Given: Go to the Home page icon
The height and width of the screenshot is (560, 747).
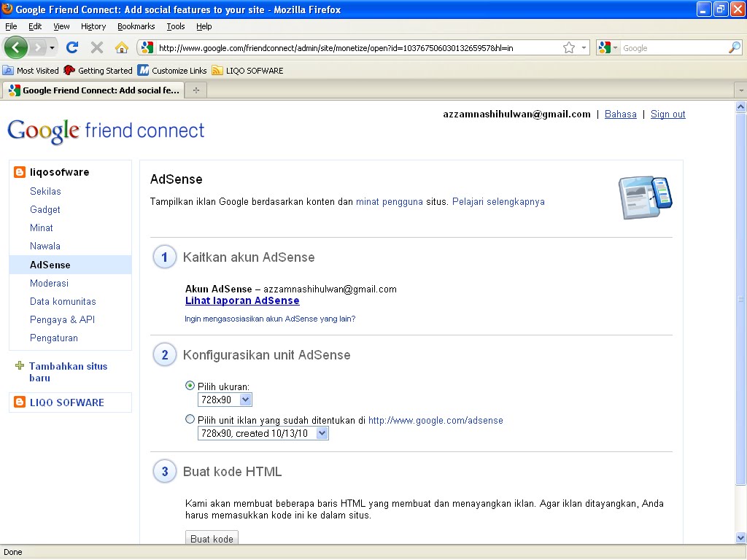Looking at the screenshot, I should coord(122,47).
